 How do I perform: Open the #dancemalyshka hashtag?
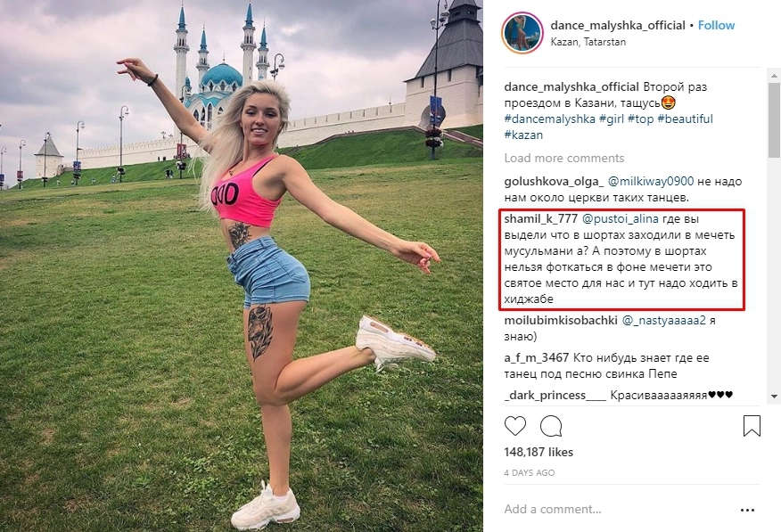coord(550,119)
